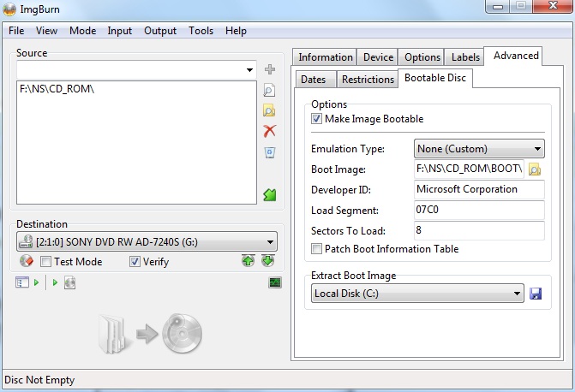The height and width of the screenshot is (392, 575).
Task: Click the browse for a folder icon
Action: pos(270,110)
